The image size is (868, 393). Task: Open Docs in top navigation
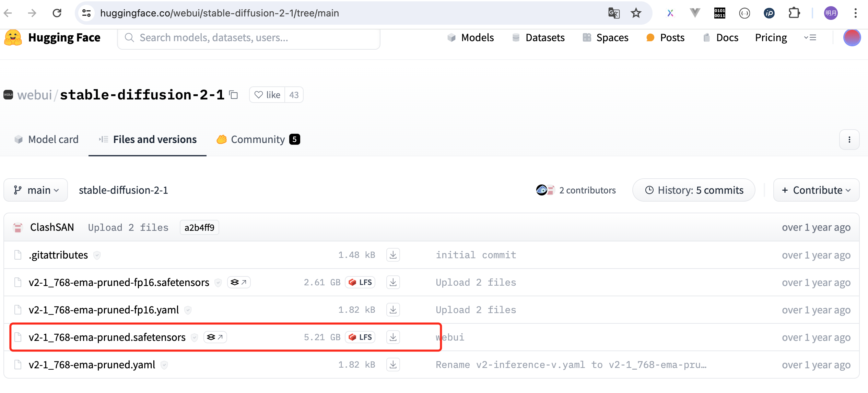[720, 37]
